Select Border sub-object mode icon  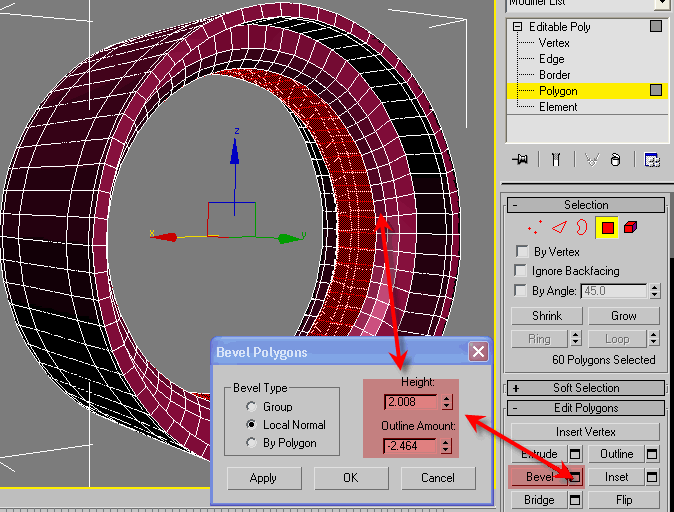581,229
